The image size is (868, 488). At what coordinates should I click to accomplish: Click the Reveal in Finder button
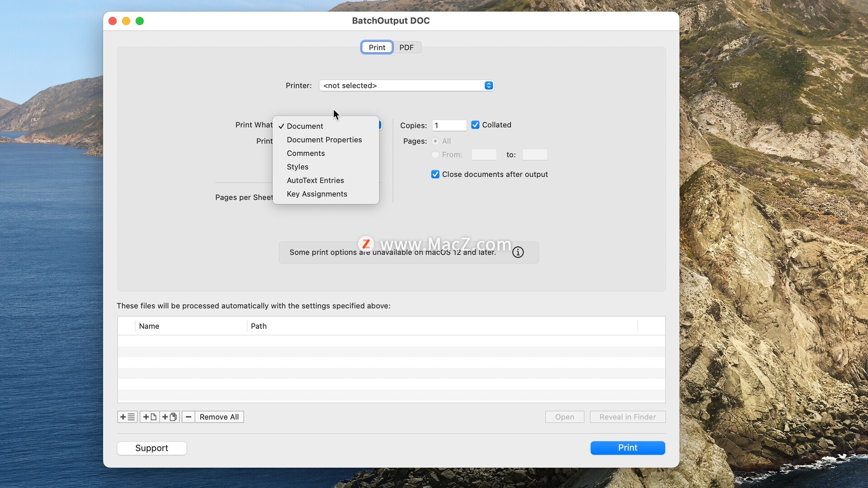[x=627, y=417]
